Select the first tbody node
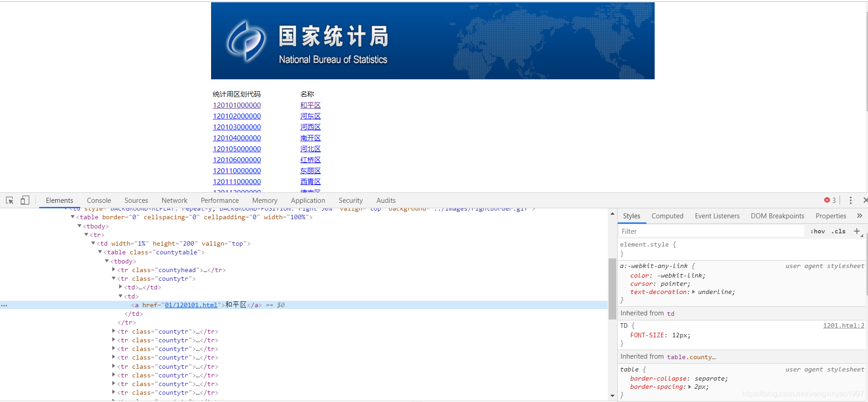 [x=96, y=226]
